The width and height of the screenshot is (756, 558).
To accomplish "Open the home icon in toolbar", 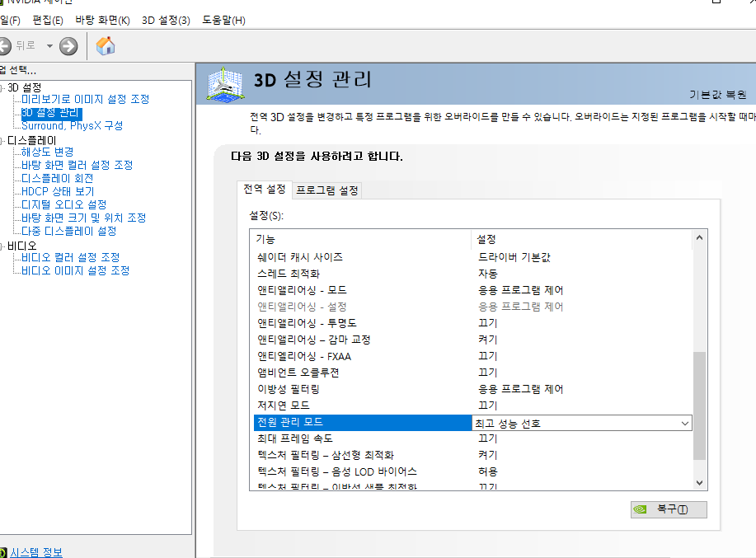I will [106, 46].
